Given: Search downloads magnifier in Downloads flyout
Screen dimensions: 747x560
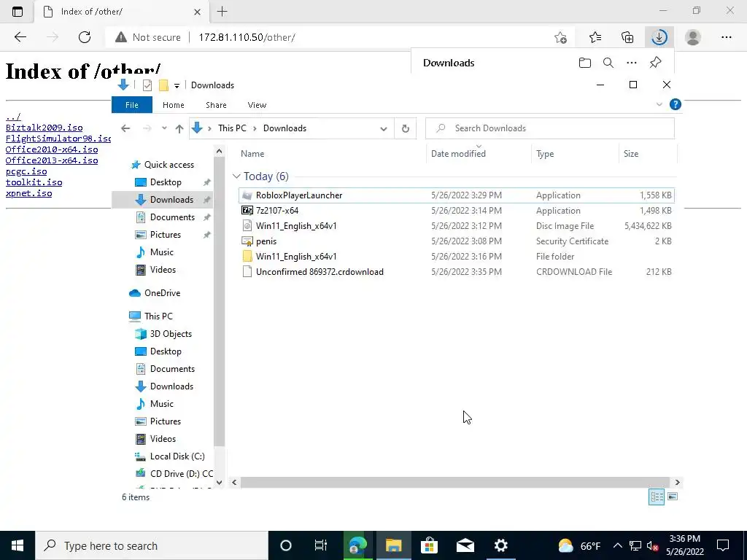Looking at the screenshot, I should (608, 63).
